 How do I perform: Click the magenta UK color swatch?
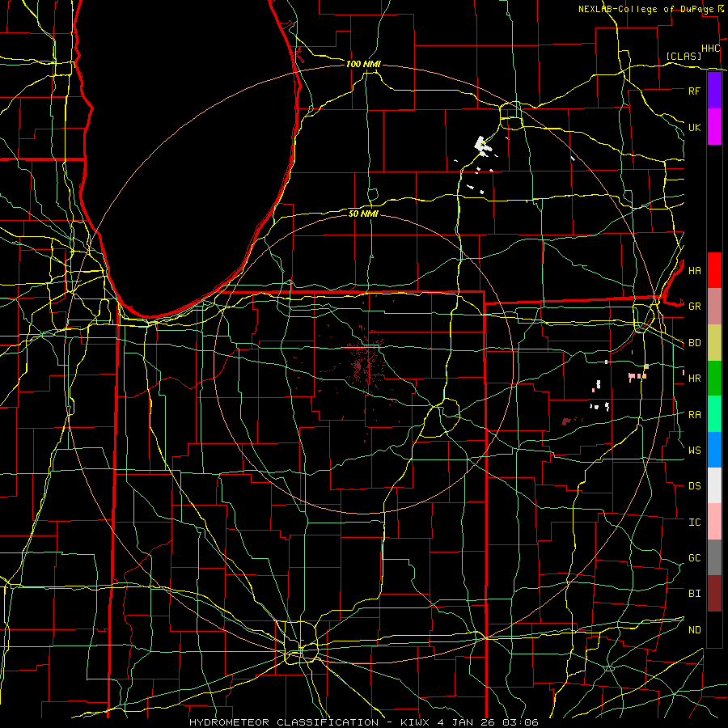(x=714, y=127)
